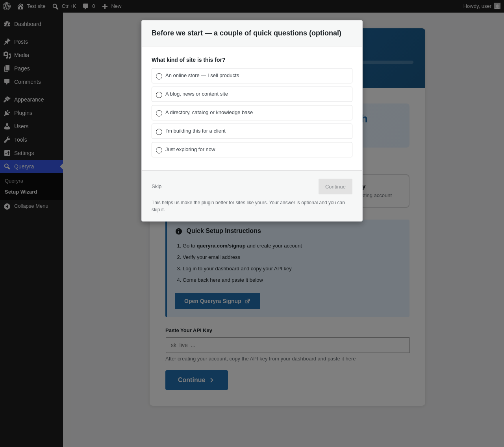This screenshot has height=447, width=504.
Task: Select "An online store — I sell products"
Action: pyautogui.click(x=252, y=76)
